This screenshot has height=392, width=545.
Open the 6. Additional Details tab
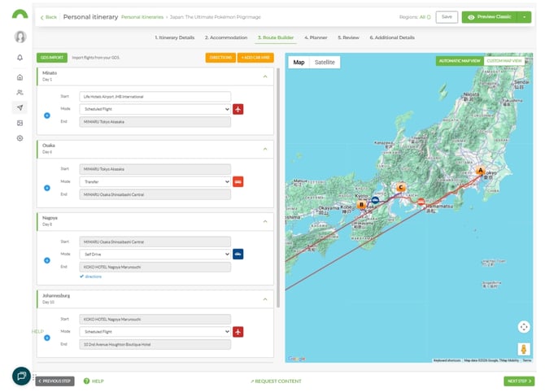(392, 37)
